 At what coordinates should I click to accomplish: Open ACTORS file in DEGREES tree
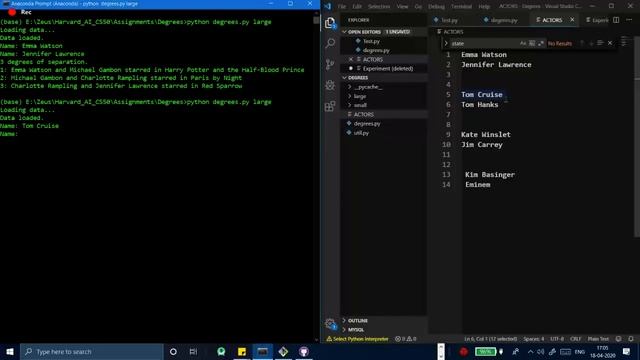[x=363, y=115]
